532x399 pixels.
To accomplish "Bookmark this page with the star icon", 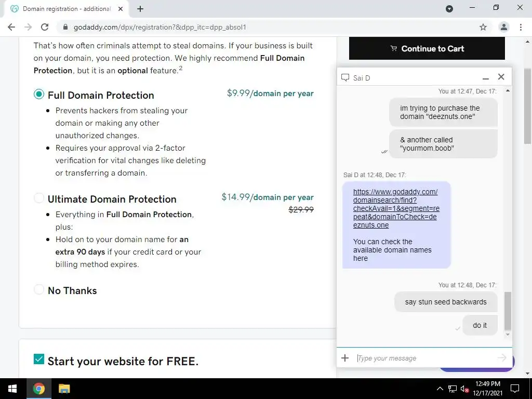I will pyautogui.click(x=483, y=27).
